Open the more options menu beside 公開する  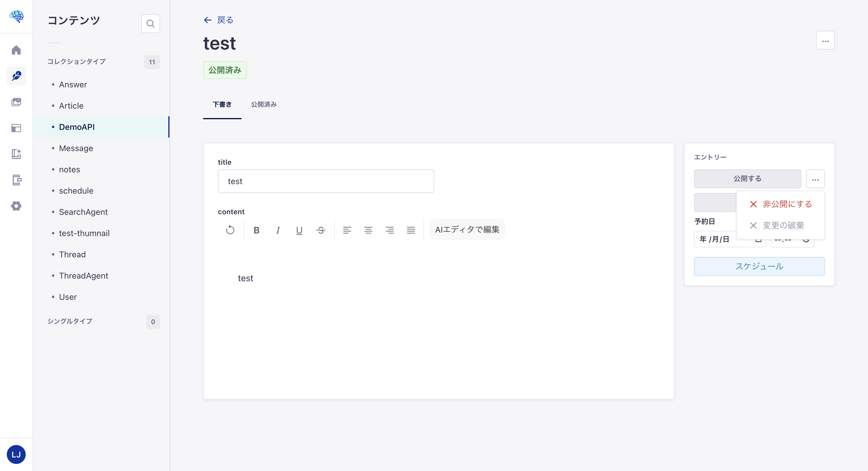(815, 179)
